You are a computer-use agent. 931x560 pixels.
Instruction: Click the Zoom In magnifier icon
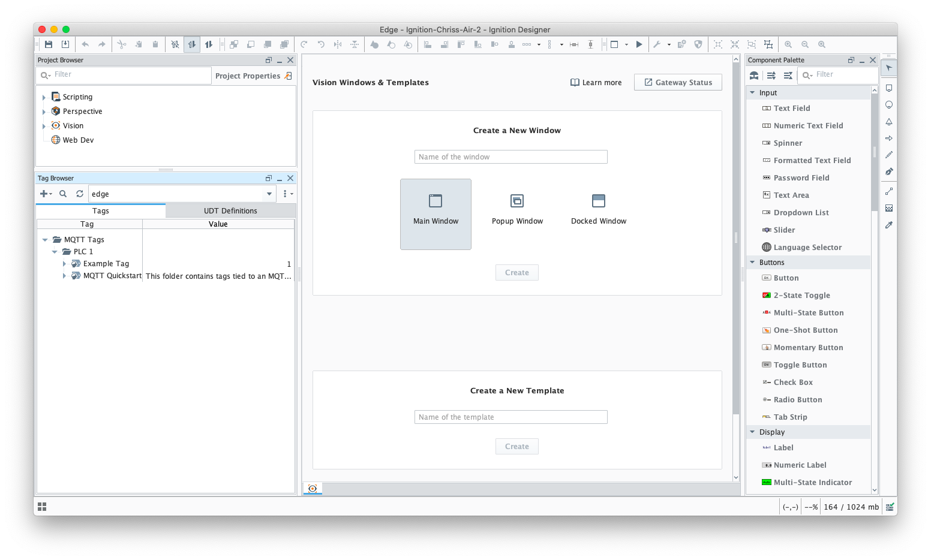[788, 44]
